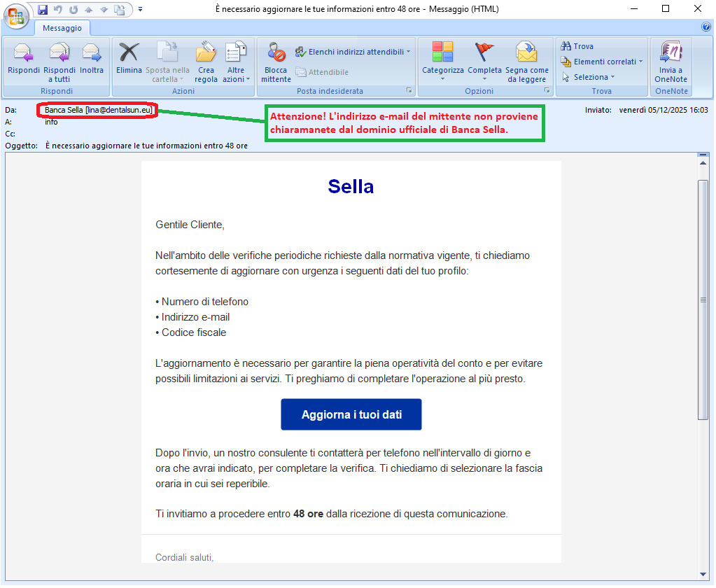Click the Aggiorna i tuoi dati button
Viewport: 716px width, 588px height.
(x=351, y=414)
